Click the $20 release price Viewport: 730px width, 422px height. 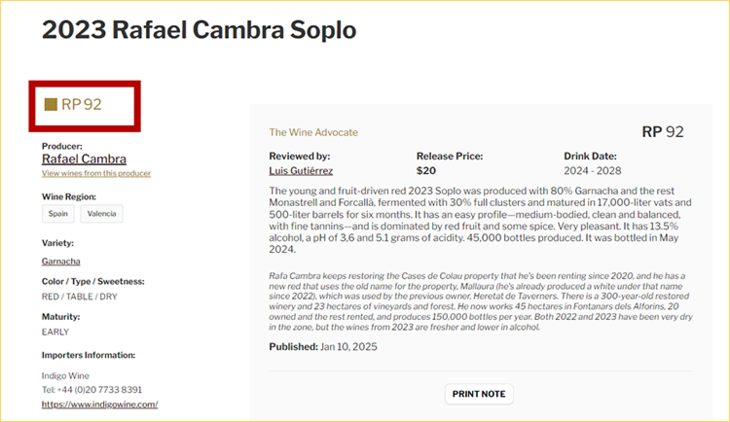pyautogui.click(x=427, y=171)
